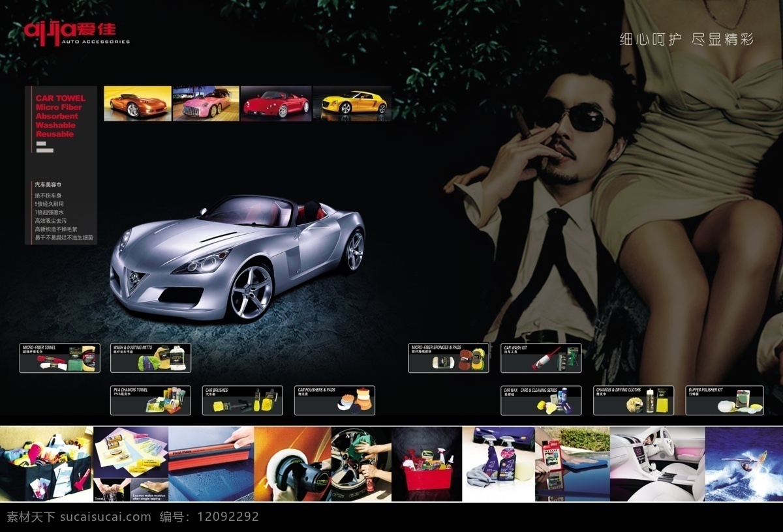
Task: Click the jet ski wave photo
Action: coord(744,464)
